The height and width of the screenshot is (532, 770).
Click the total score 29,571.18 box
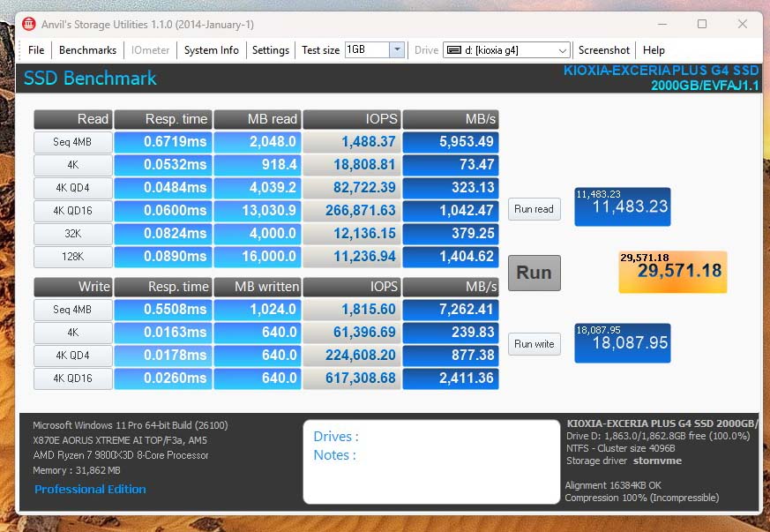point(672,272)
